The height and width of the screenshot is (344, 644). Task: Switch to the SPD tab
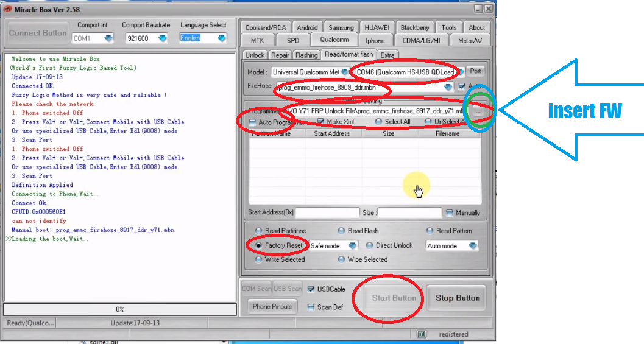coord(293,40)
